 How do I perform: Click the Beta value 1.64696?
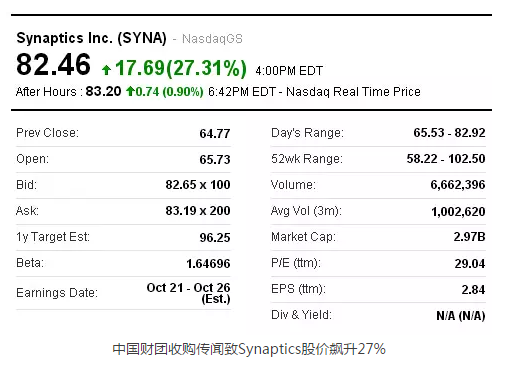tap(208, 263)
